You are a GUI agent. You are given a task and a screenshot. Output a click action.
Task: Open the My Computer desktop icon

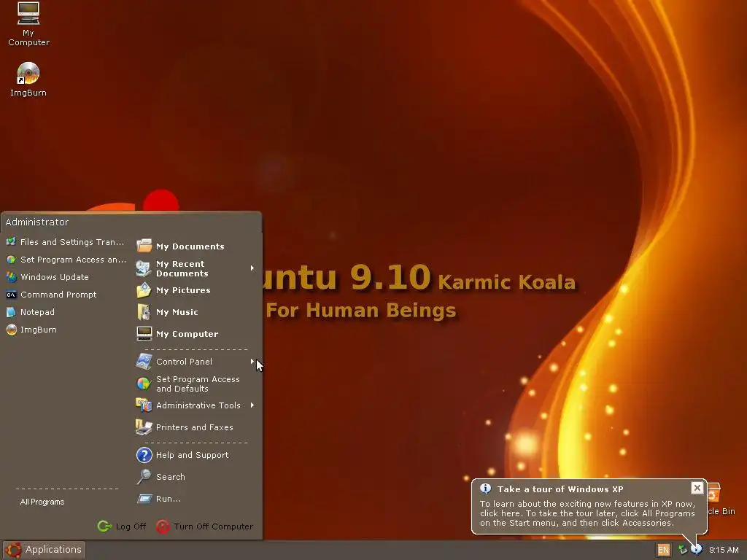tap(28, 14)
